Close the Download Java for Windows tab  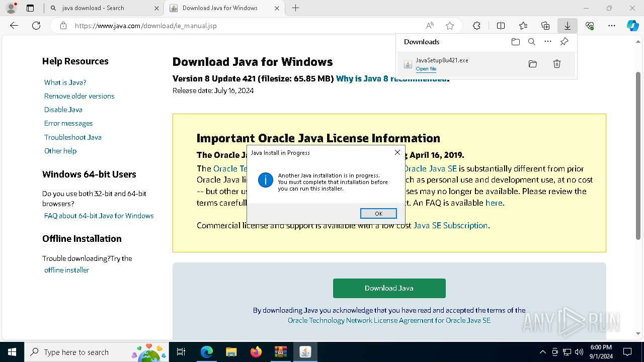(x=277, y=8)
